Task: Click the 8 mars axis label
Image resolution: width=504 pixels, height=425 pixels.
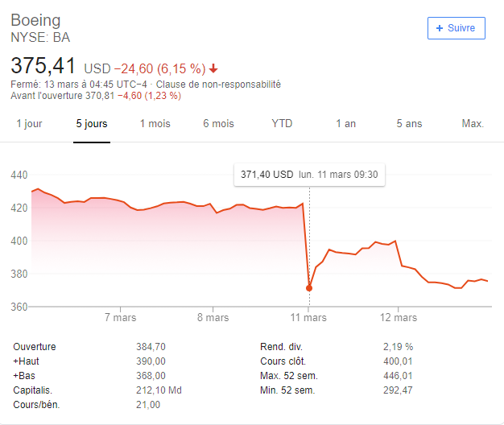Action: (x=213, y=318)
